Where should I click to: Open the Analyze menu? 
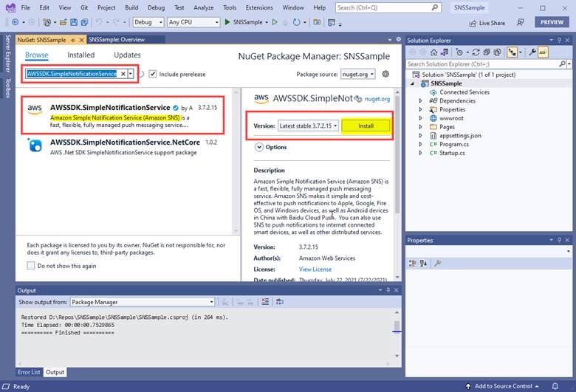(204, 7)
